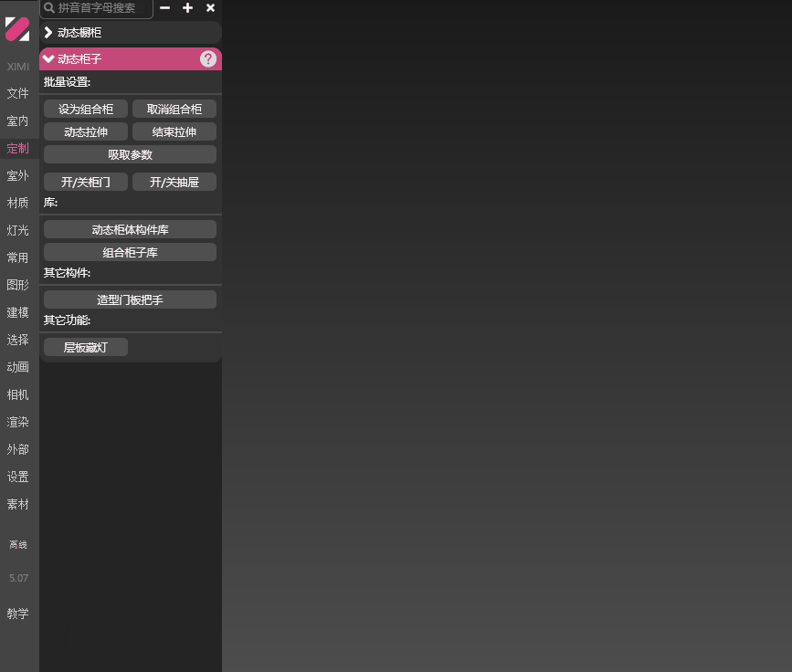Open the 相机 sidebar tab
792x672 pixels.
coord(18,394)
